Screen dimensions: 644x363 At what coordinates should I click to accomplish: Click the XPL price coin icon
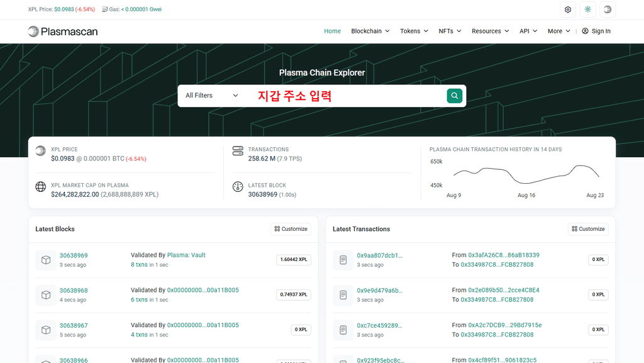pos(41,151)
